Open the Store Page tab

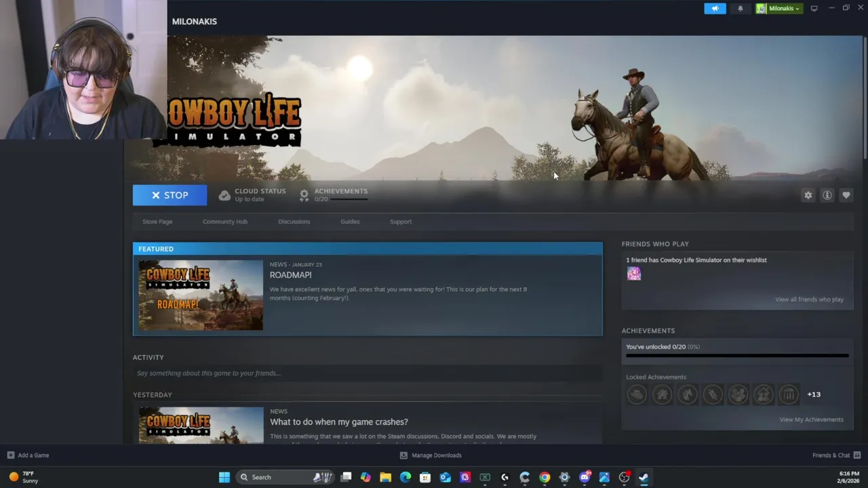tap(157, 222)
